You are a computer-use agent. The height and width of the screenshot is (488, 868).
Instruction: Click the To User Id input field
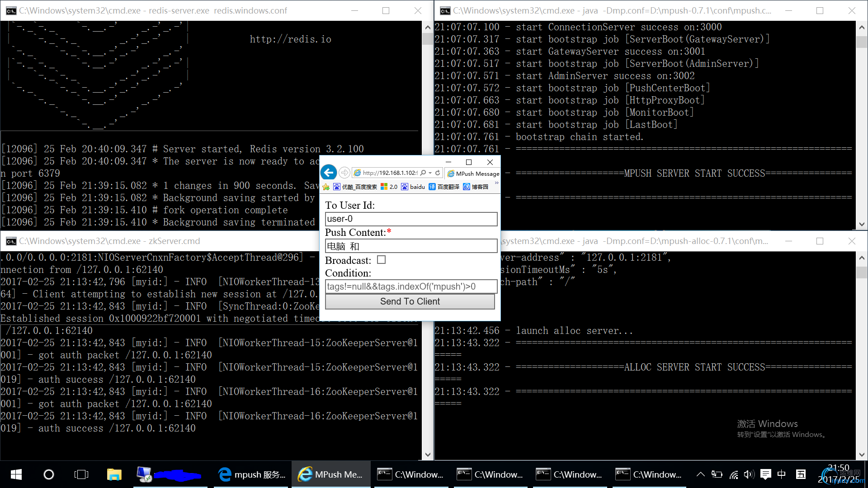411,219
